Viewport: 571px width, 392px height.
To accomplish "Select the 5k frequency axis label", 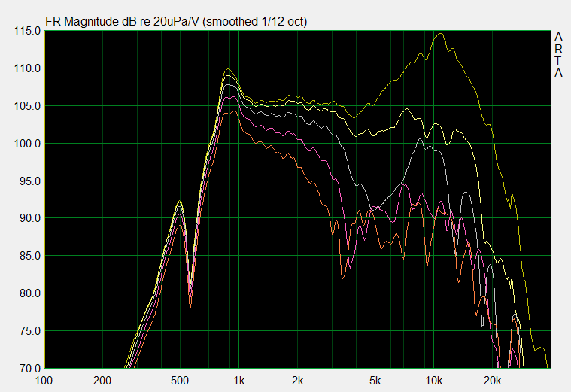I will [375, 381].
